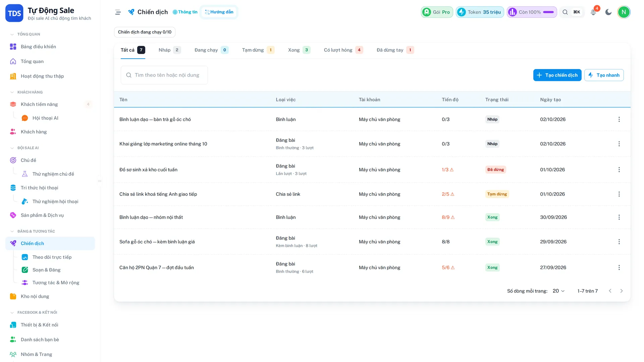644x362 pixels.
Task: Click the user avatar N
Action: pyautogui.click(x=624, y=12)
